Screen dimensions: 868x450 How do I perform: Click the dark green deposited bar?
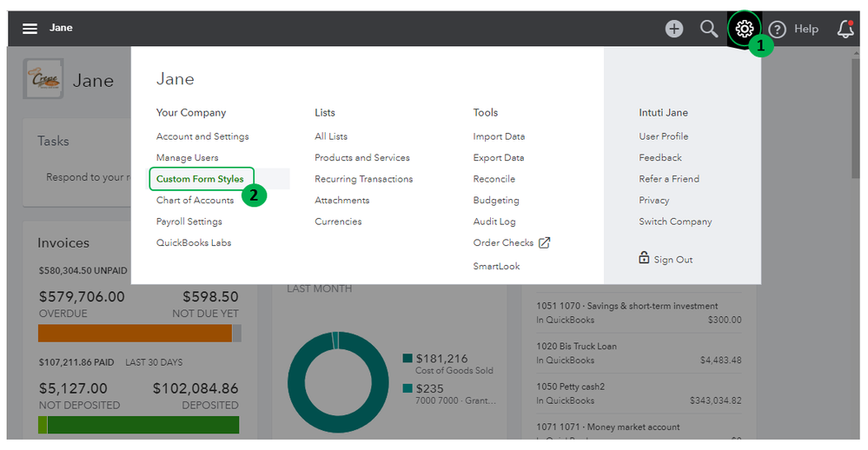point(143,425)
